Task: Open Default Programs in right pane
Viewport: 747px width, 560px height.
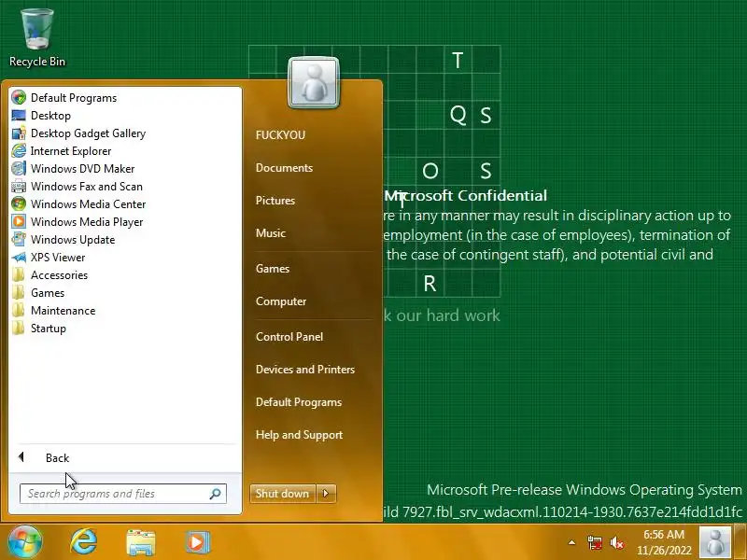Action: point(298,402)
